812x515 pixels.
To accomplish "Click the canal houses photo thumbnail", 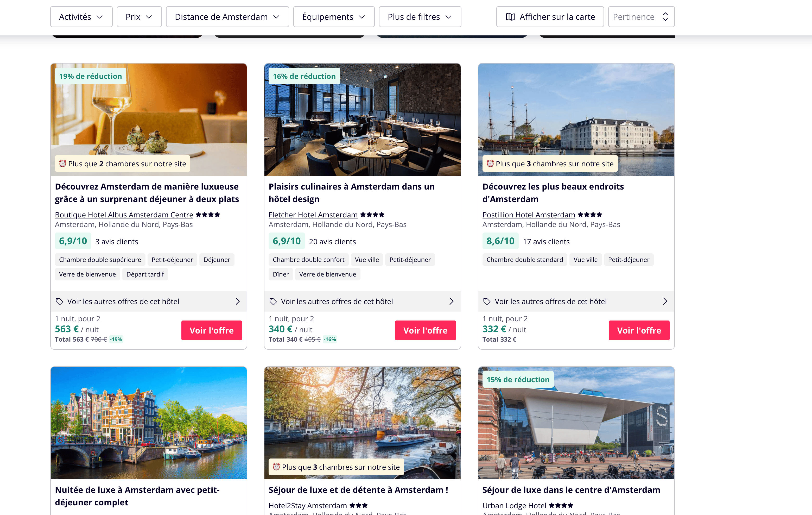I will tap(149, 423).
